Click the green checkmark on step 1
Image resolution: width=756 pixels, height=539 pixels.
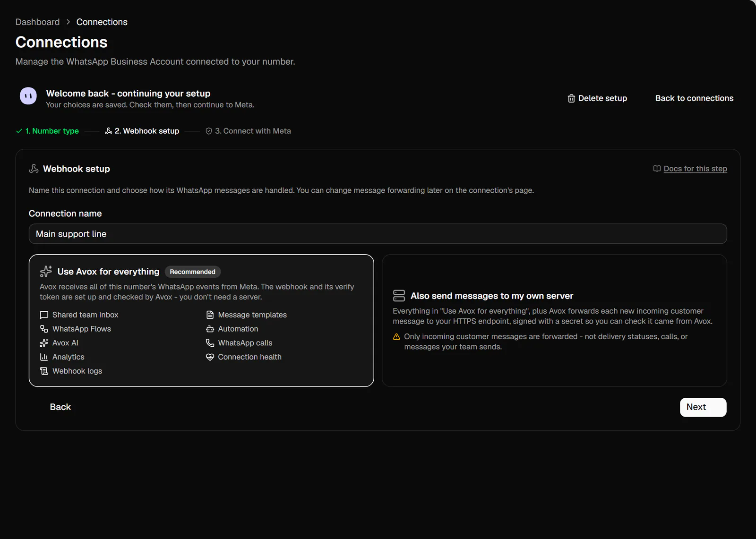tap(19, 131)
